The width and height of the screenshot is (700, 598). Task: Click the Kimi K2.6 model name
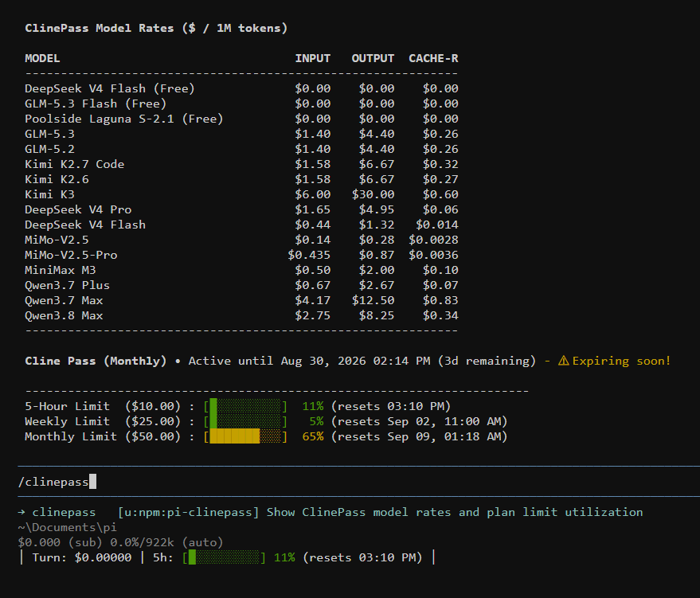pos(57,179)
